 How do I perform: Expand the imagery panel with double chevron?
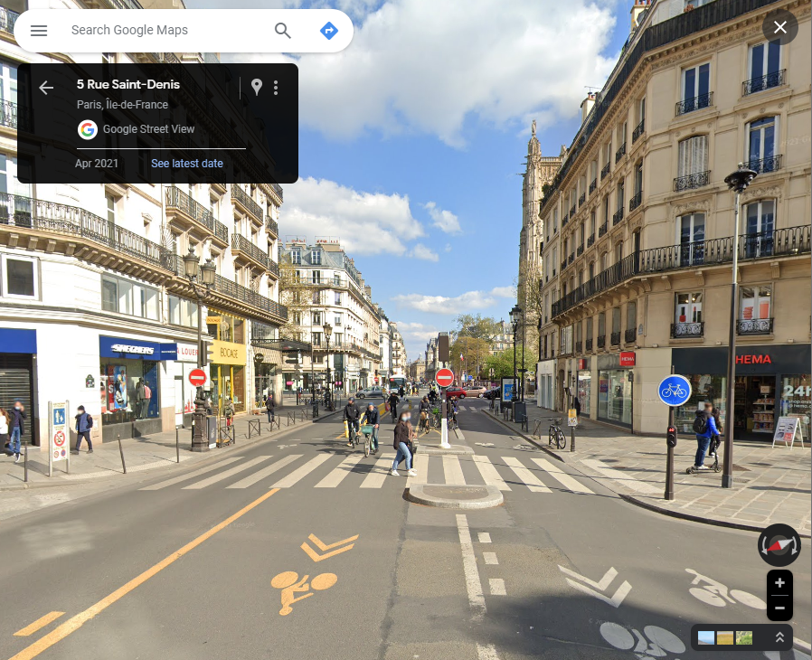pyautogui.click(x=779, y=637)
